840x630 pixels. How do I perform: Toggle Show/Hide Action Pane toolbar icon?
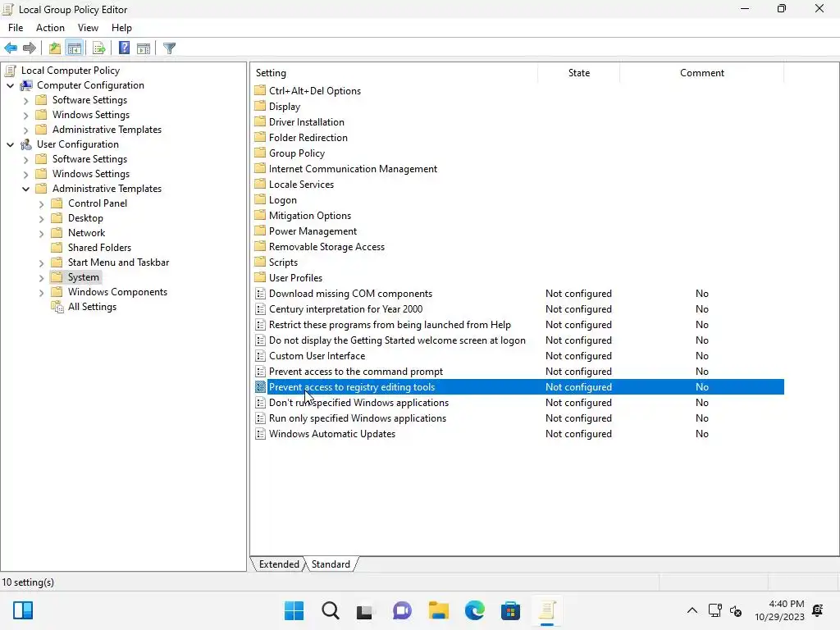pos(144,48)
